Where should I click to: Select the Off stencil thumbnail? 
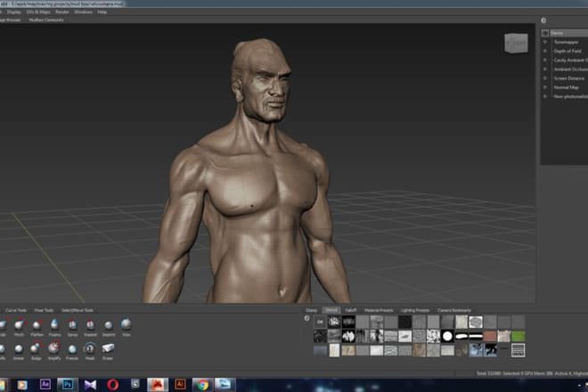click(320, 322)
